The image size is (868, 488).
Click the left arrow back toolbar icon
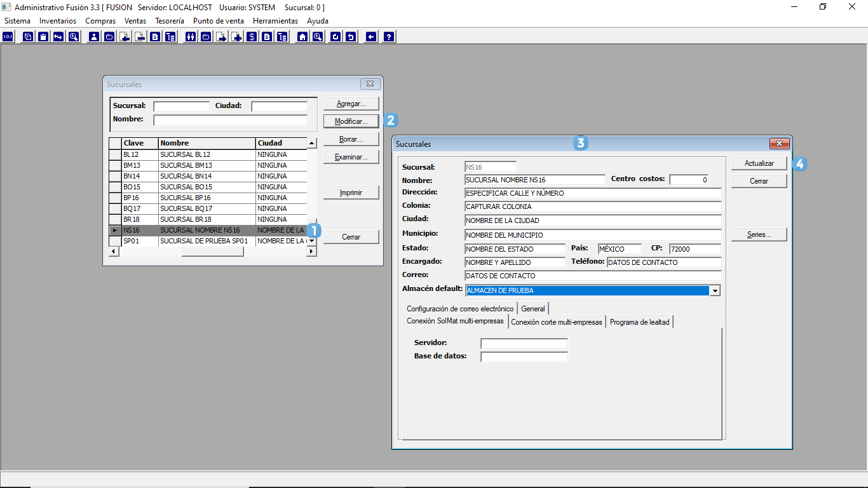coord(371,37)
